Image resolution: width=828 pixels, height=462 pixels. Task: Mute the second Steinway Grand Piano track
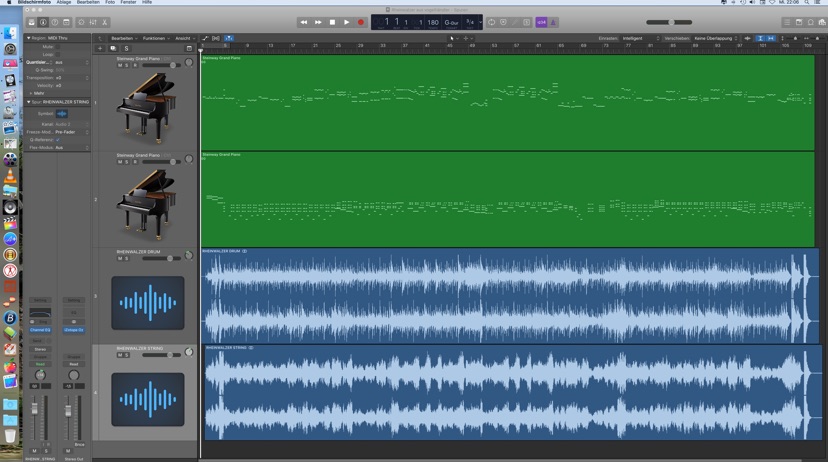[x=120, y=162]
